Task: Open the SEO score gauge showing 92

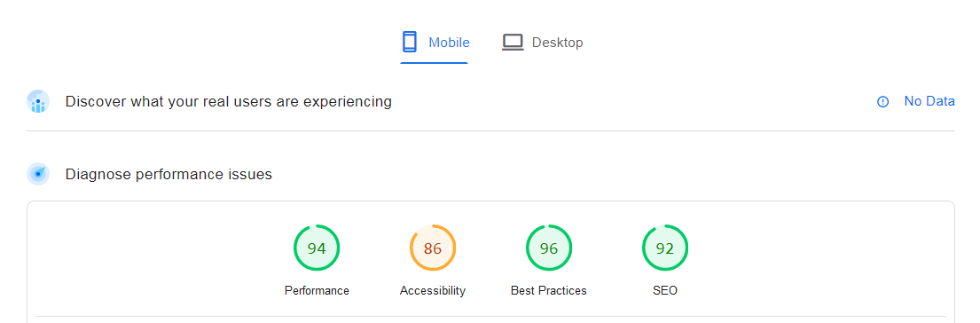Action: click(x=665, y=248)
